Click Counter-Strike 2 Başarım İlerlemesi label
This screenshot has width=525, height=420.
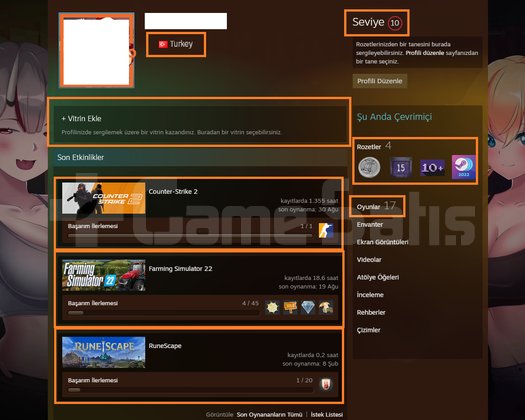93,226
